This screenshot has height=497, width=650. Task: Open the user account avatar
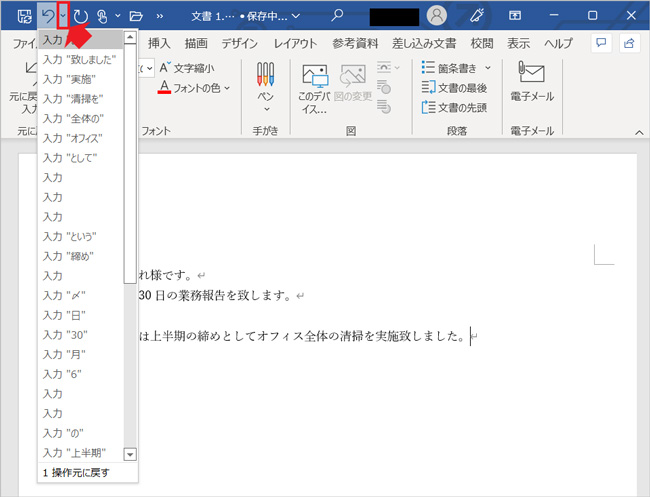(x=437, y=16)
